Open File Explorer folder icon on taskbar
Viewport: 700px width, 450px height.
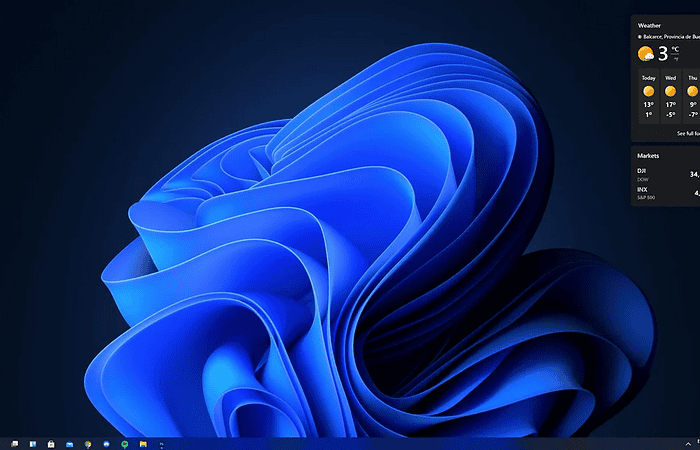(x=143, y=444)
